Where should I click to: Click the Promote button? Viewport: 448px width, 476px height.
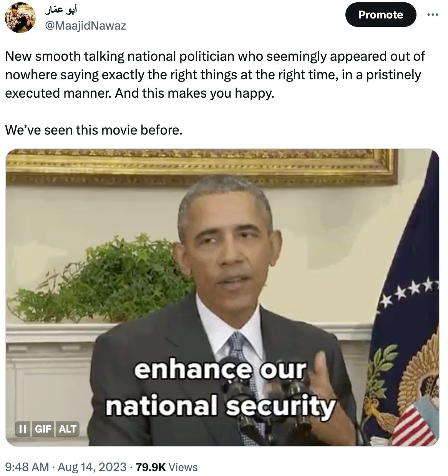point(381,15)
